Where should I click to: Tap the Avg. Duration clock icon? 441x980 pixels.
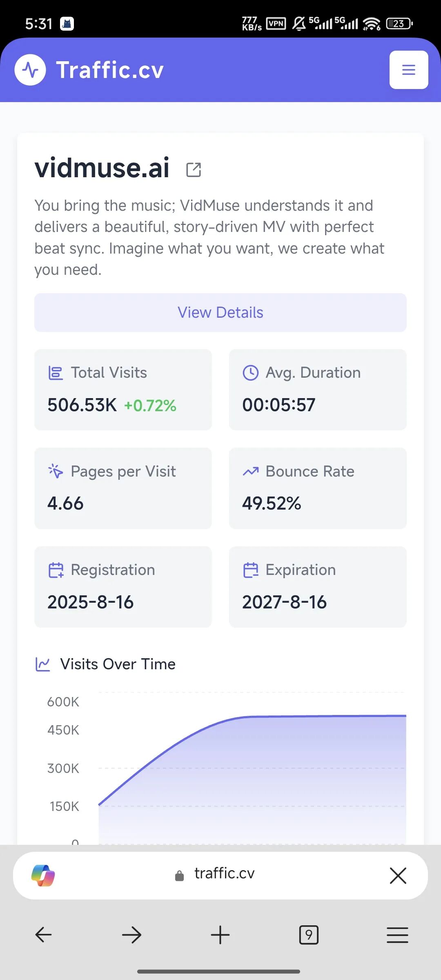250,373
